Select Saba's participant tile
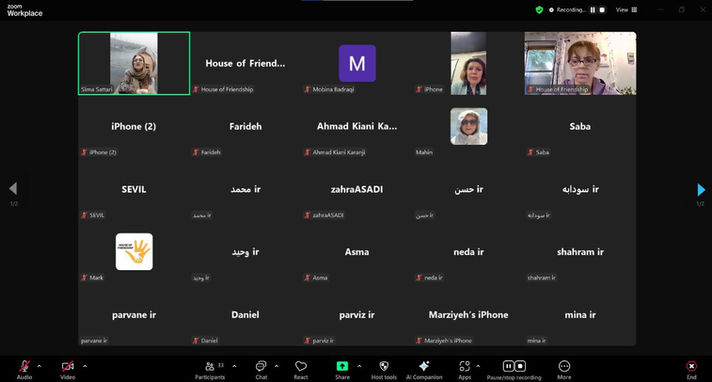 pyautogui.click(x=580, y=126)
